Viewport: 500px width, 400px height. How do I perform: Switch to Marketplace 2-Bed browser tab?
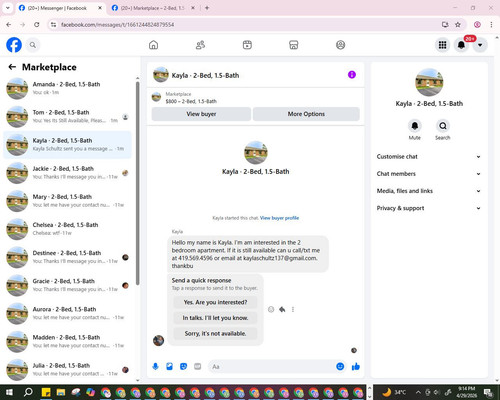coord(153,8)
